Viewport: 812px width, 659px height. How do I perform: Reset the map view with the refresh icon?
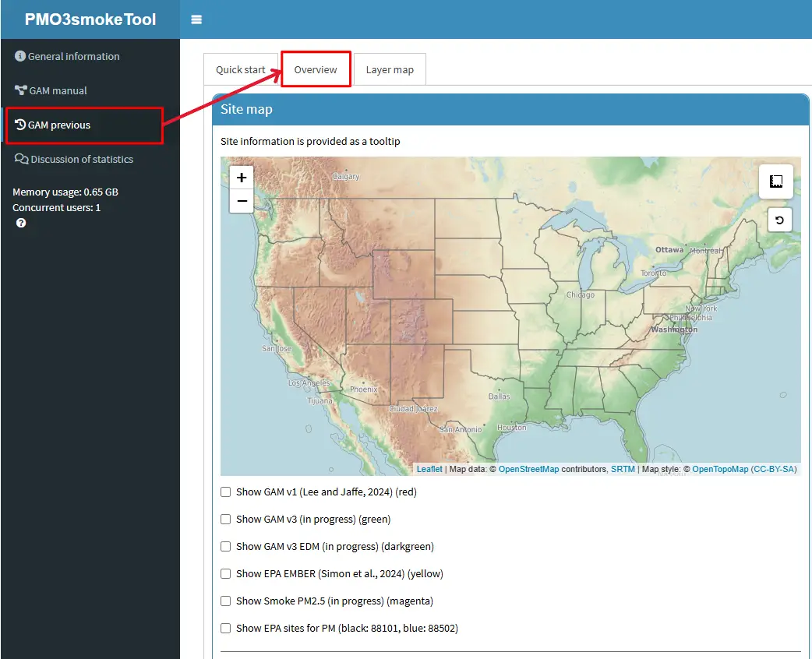pyautogui.click(x=779, y=220)
